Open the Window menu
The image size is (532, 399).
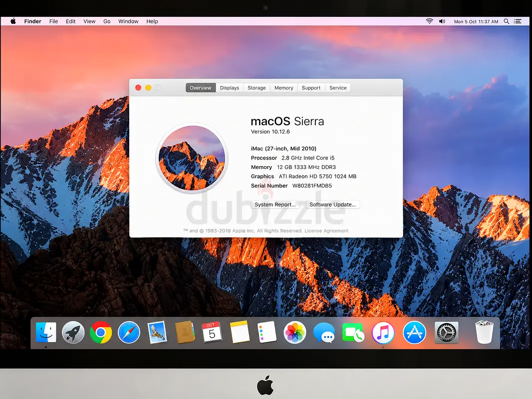pos(128,21)
